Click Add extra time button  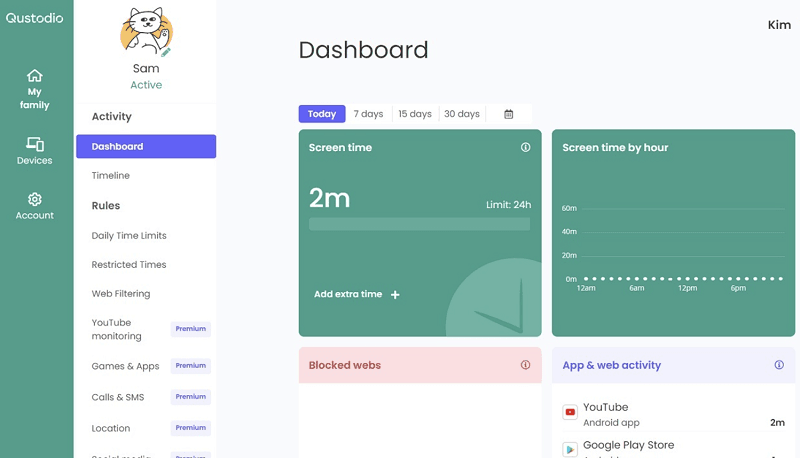coord(357,295)
